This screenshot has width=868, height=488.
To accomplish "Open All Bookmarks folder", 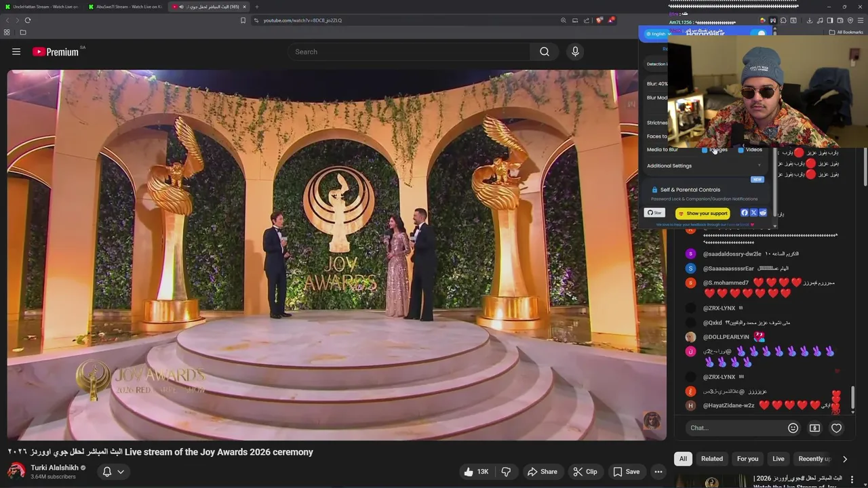I will 847,32.
